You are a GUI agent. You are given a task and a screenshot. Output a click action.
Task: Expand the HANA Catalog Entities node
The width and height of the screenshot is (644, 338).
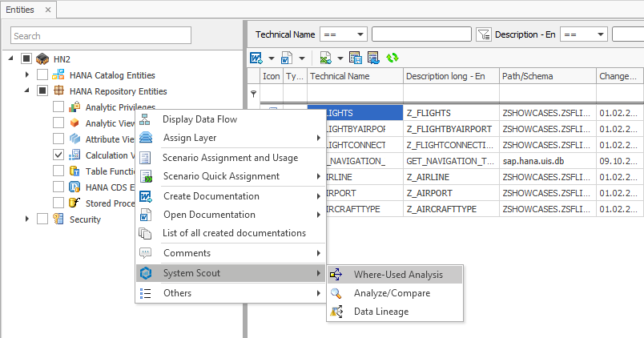click(27, 75)
